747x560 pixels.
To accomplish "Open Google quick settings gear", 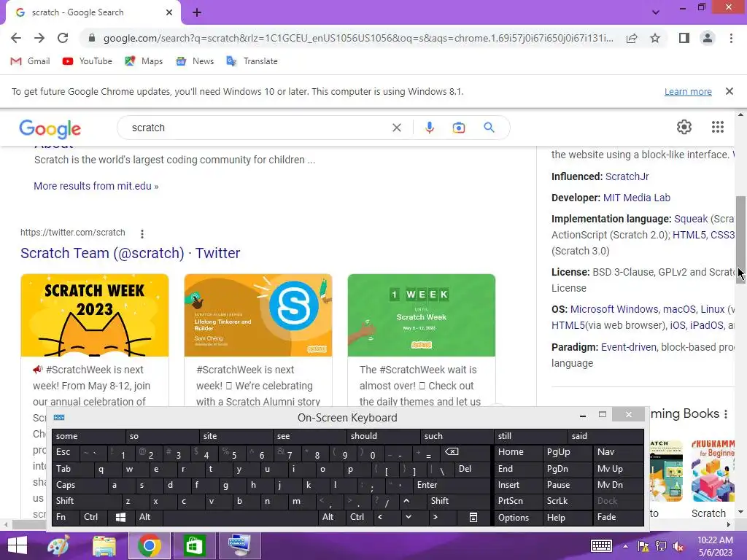I will click(x=684, y=127).
